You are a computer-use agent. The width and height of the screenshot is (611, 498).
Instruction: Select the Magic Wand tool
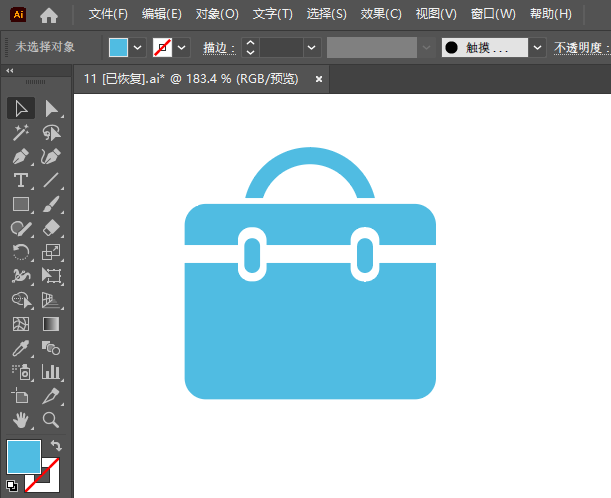coord(21,132)
